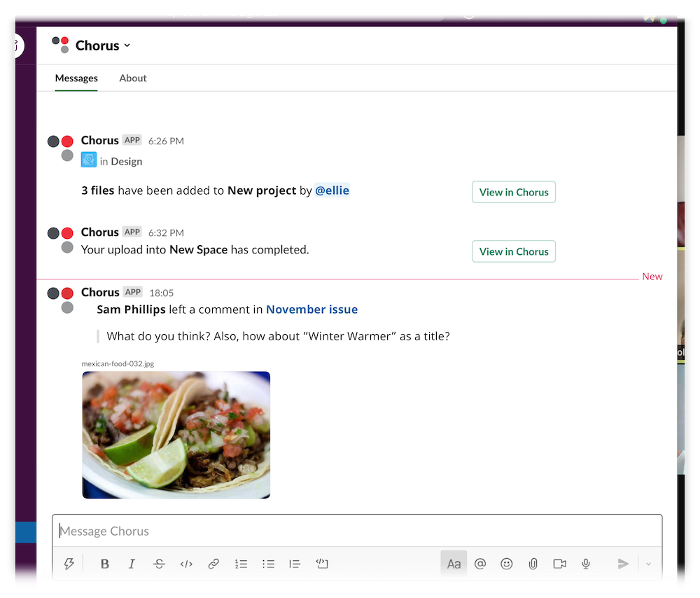Open the send options dropdown arrow
The height and width of the screenshot is (598, 700).
point(649,564)
